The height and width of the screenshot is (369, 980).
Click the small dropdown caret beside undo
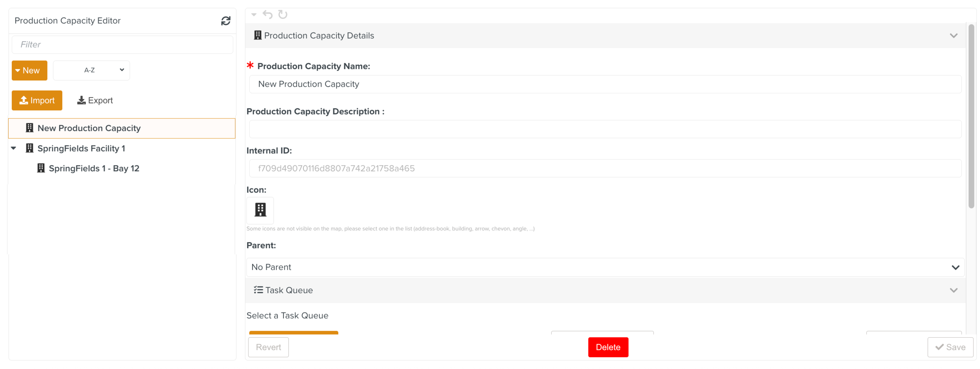[254, 15]
